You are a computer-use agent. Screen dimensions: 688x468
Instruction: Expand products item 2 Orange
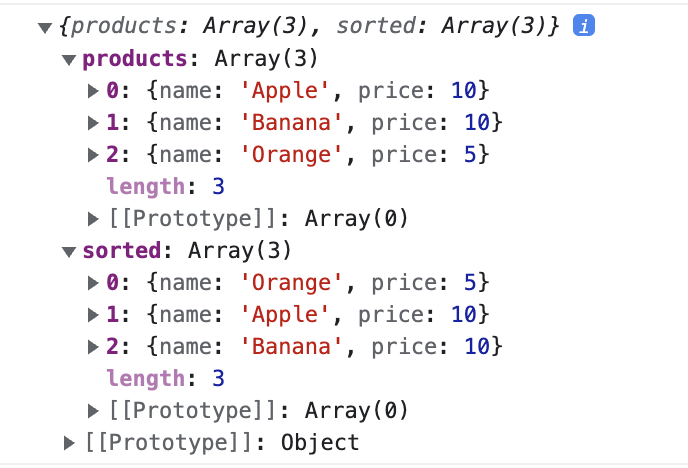(93, 155)
